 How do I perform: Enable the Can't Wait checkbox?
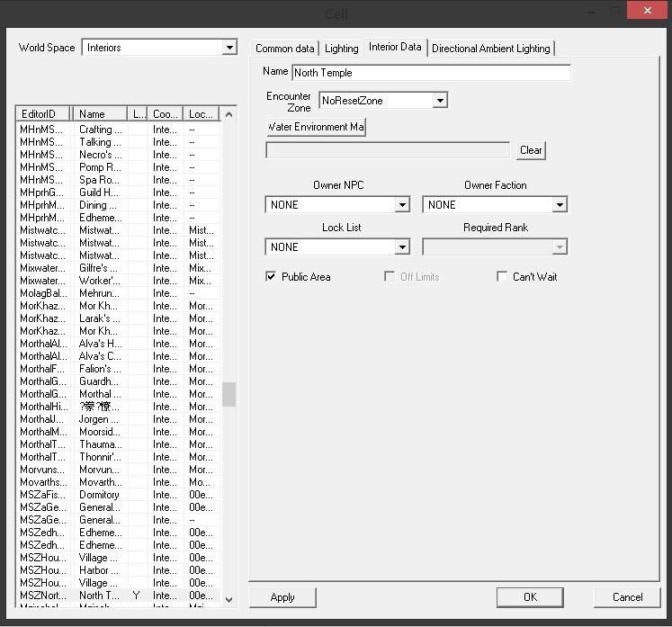pyautogui.click(x=502, y=277)
